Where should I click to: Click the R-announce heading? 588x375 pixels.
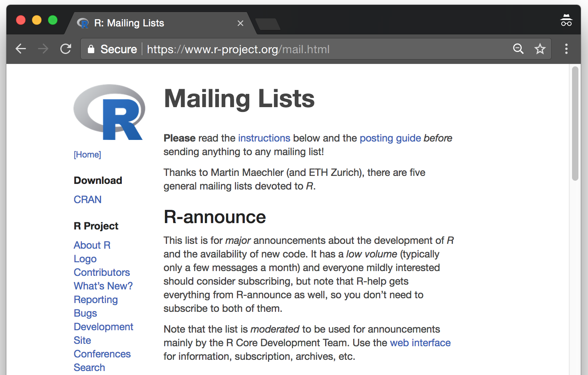tap(215, 217)
